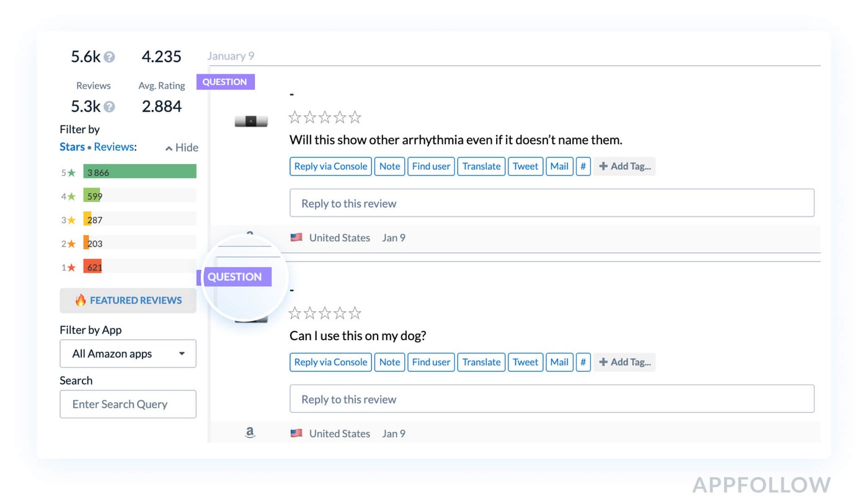Click the Enter Search Query field
Screen dimensions: 868x502
tap(128, 404)
